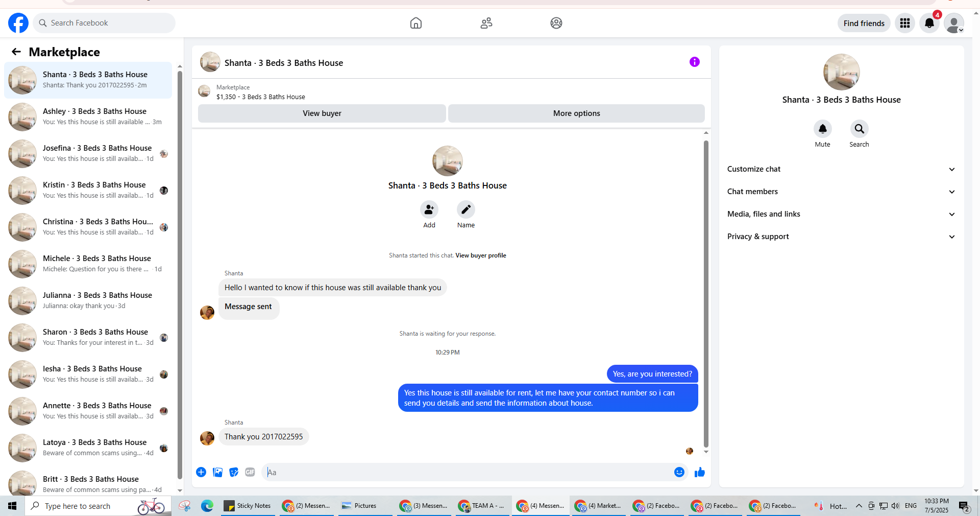Expand Customize chat section
This screenshot has height=516, width=980.
[841, 169]
